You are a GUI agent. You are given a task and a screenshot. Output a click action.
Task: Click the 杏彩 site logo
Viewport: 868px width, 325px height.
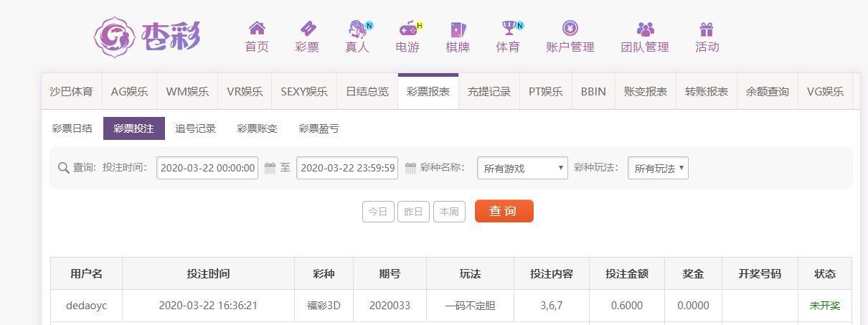click(147, 37)
